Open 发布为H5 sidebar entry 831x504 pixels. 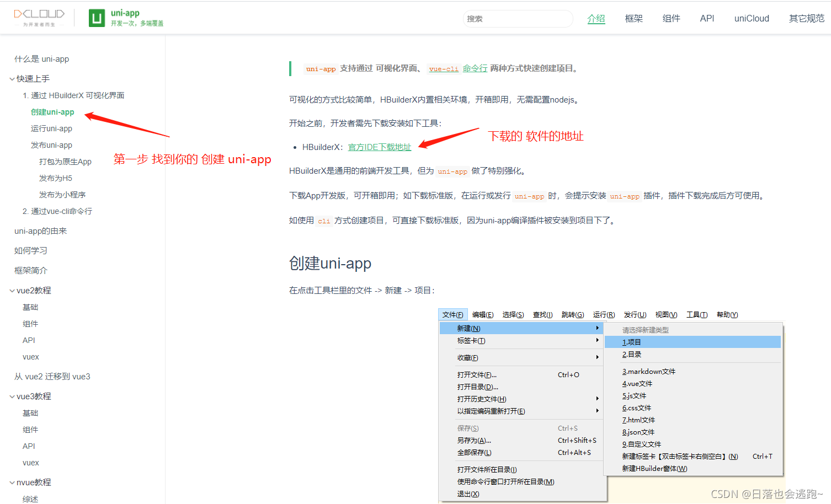[x=56, y=178]
